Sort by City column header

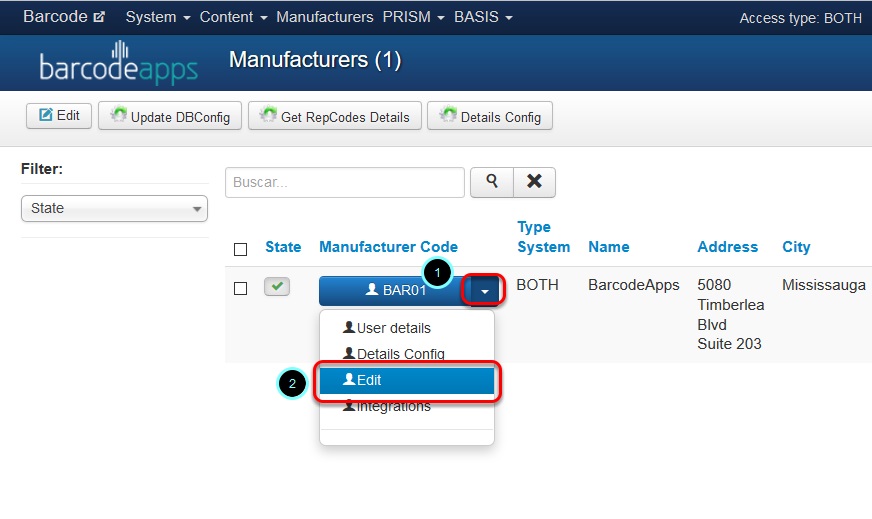(796, 247)
